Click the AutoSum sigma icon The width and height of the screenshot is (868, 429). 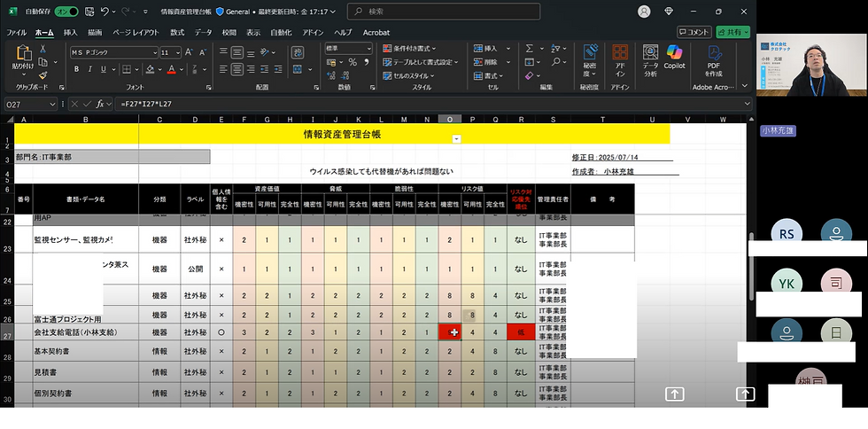click(x=530, y=48)
